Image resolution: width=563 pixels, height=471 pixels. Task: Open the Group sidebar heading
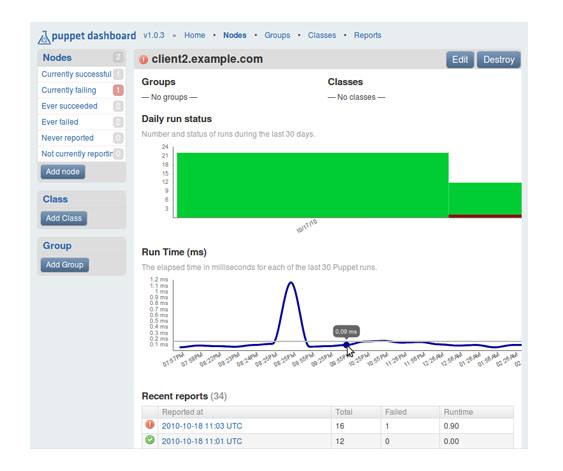point(57,246)
